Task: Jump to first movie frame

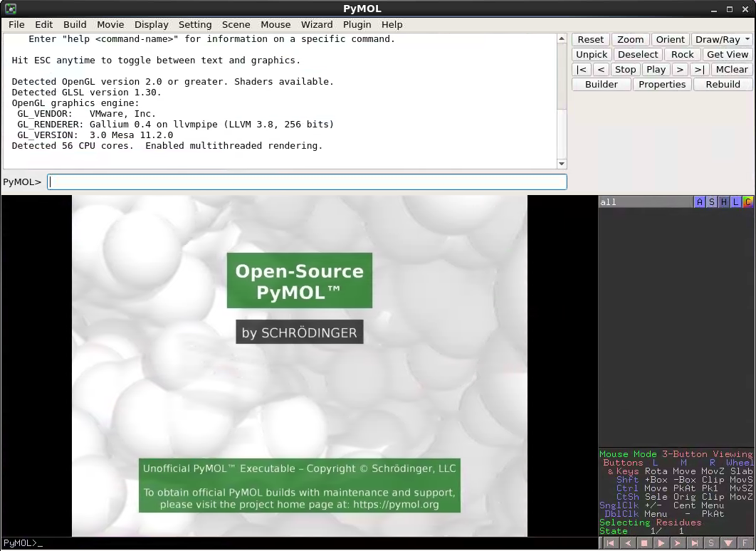Action: (x=610, y=543)
